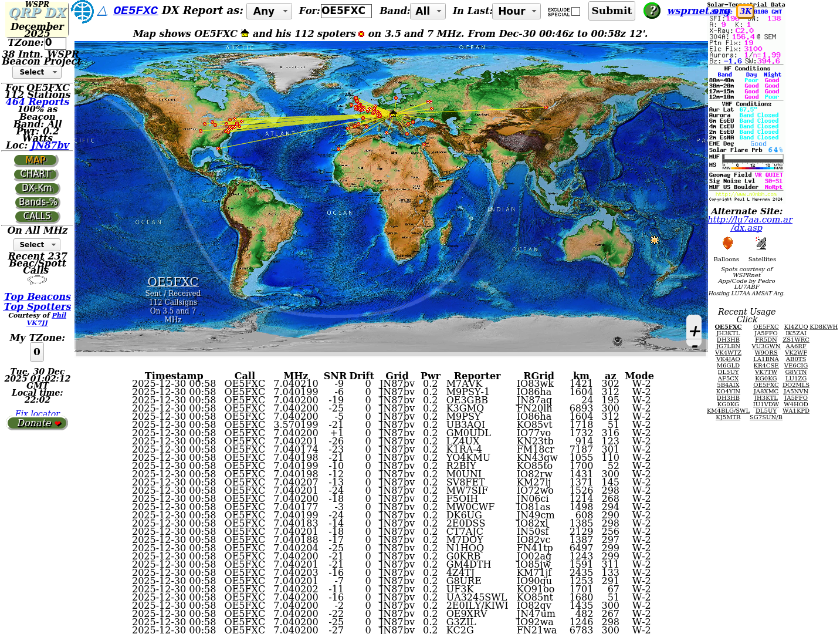Click the blue triangle icon beside OE5FXC

coord(102,11)
